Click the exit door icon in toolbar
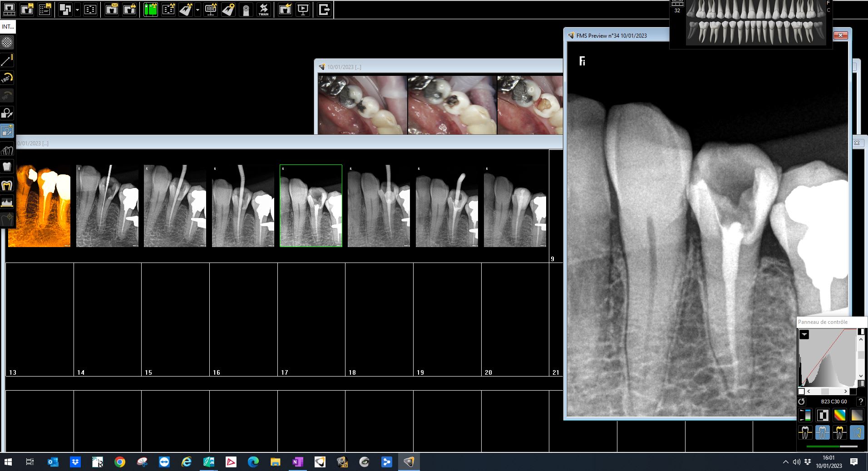The width and height of the screenshot is (868, 471). [324, 10]
